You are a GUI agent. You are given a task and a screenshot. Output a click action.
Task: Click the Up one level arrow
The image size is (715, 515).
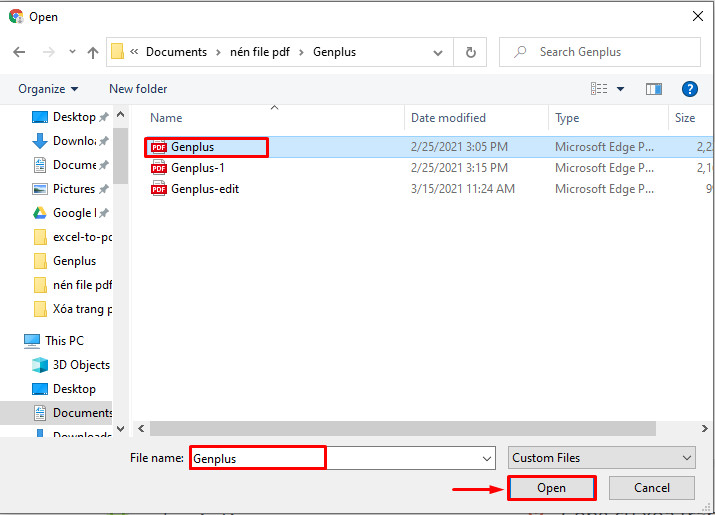click(x=93, y=52)
